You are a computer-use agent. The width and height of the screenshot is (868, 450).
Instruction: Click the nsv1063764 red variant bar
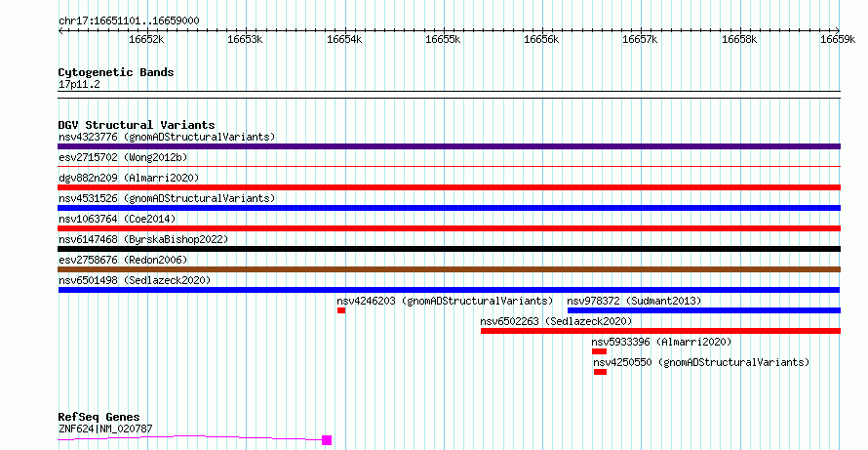(449, 228)
